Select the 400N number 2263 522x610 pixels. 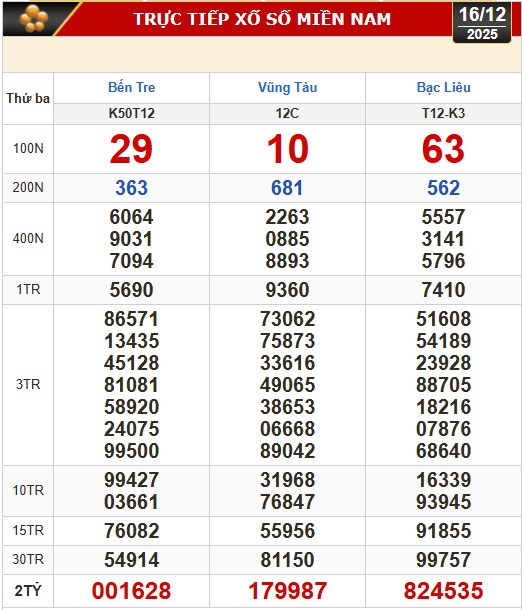click(x=287, y=217)
